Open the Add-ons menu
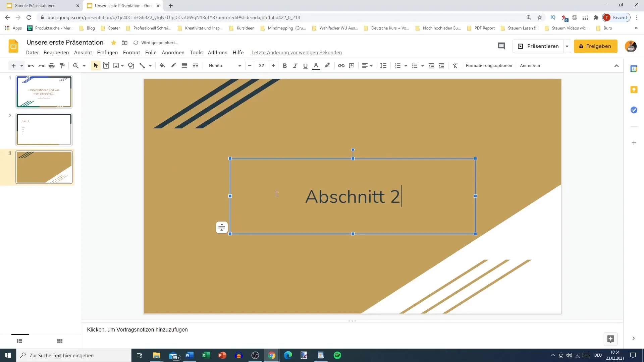 point(217,53)
